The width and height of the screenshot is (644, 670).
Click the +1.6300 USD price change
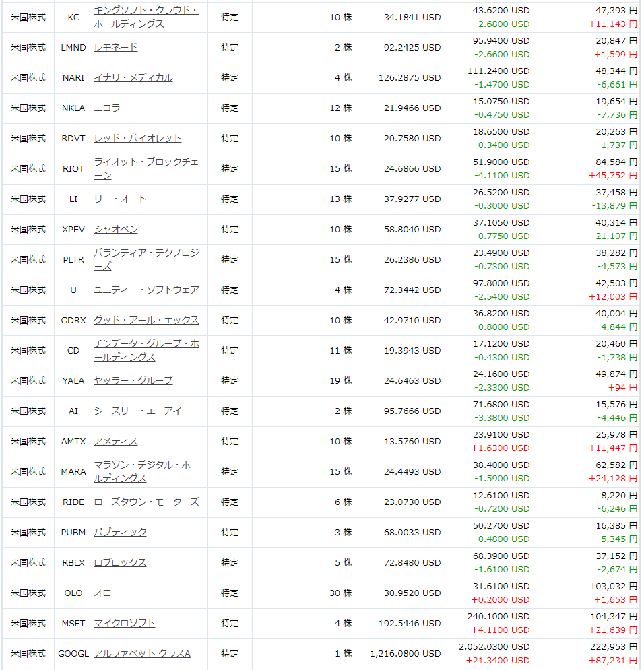(501, 448)
